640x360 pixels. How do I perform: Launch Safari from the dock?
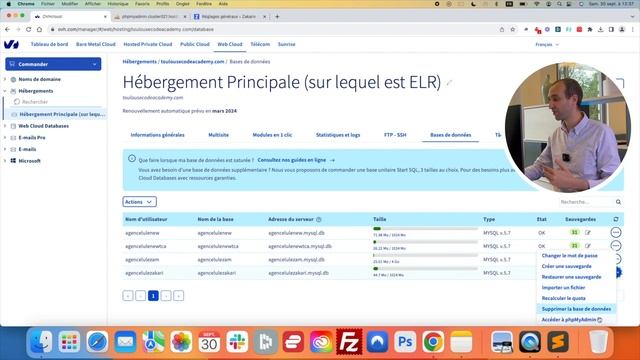pos(97,342)
